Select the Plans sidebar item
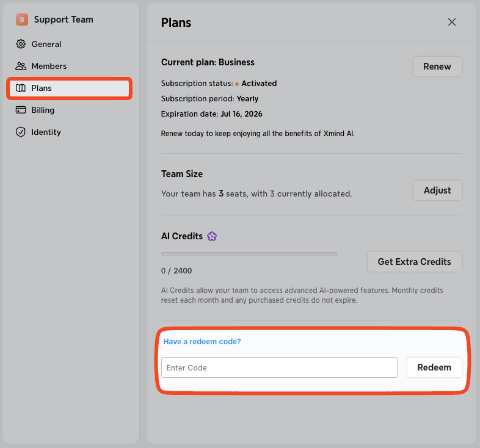This screenshot has height=448, width=480. [42, 88]
